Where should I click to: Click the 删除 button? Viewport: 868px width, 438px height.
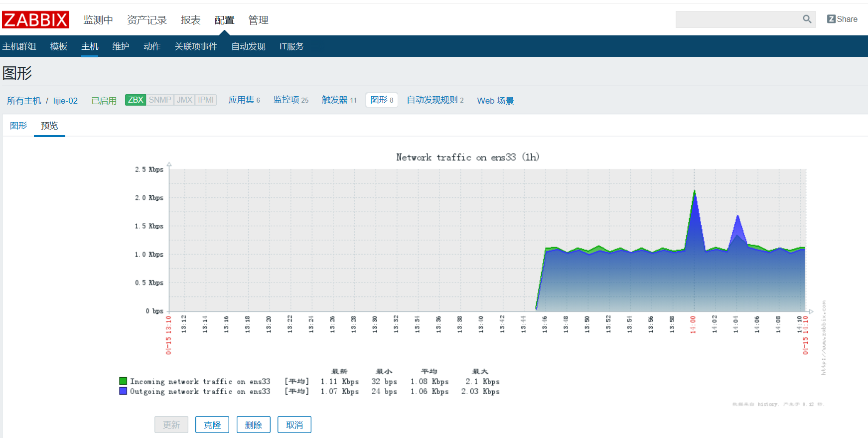coord(254,425)
